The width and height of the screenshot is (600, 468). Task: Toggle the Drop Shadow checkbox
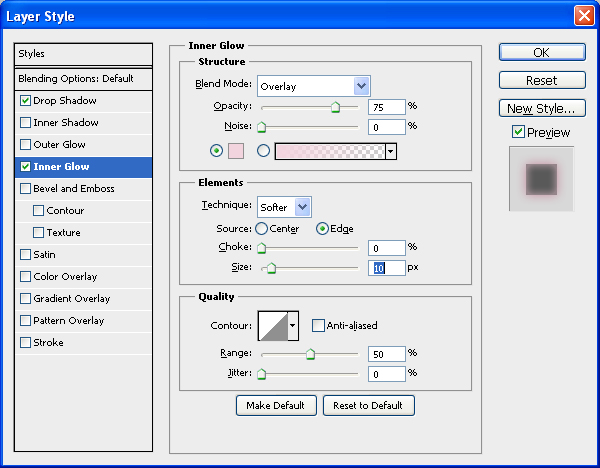click(x=25, y=101)
